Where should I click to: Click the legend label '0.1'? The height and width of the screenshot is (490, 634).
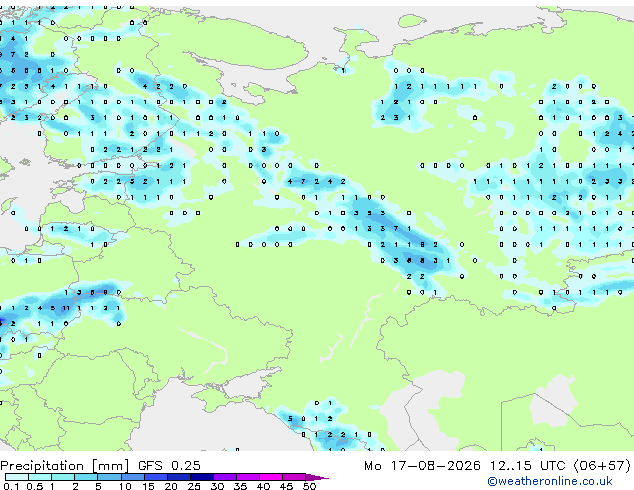pos(11,486)
